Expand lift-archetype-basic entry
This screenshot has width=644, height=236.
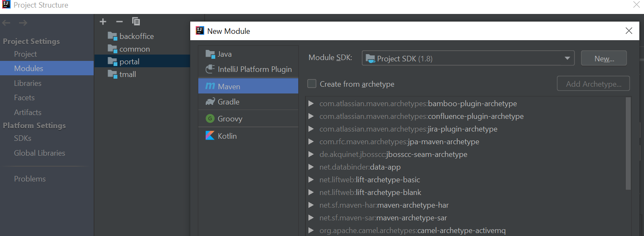(311, 180)
